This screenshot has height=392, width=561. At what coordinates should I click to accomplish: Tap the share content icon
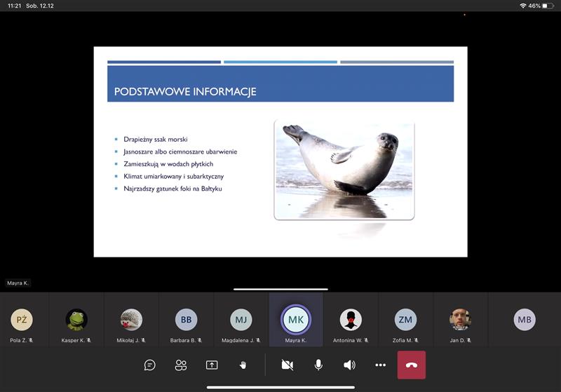(212, 365)
